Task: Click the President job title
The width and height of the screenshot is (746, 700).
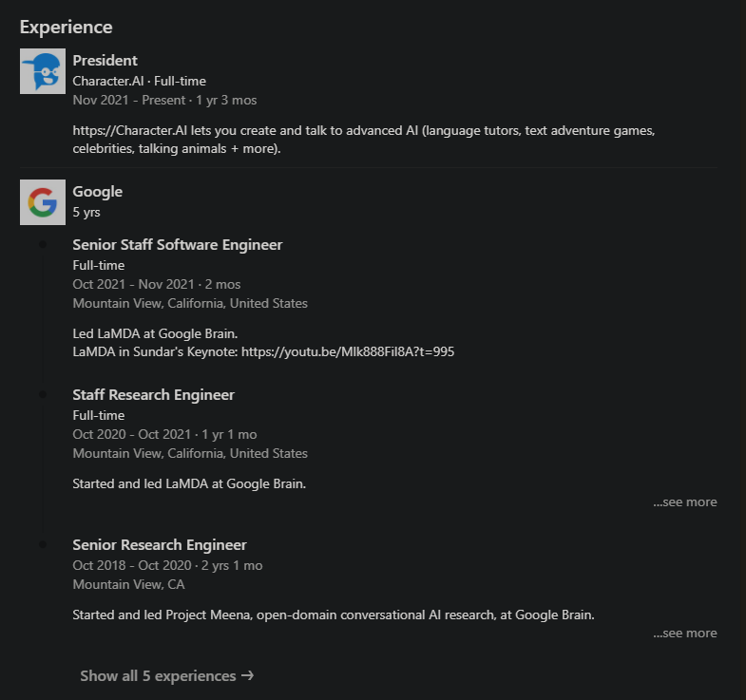Action: (105, 61)
